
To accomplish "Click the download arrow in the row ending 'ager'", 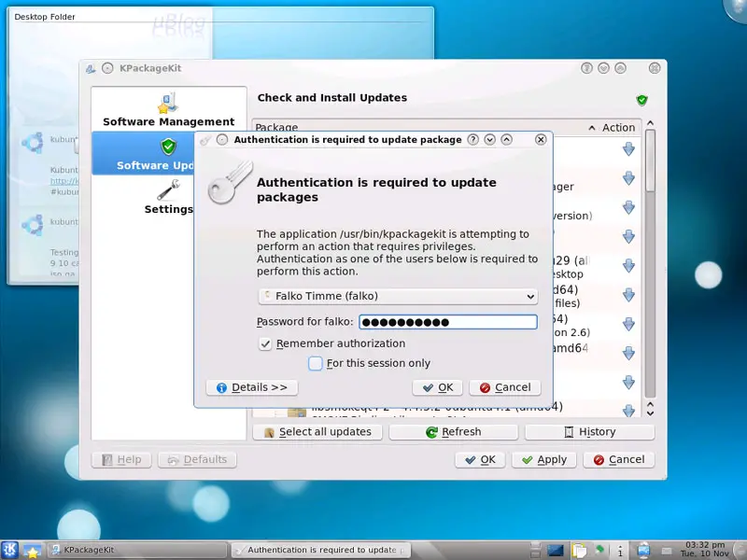I will pos(628,178).
